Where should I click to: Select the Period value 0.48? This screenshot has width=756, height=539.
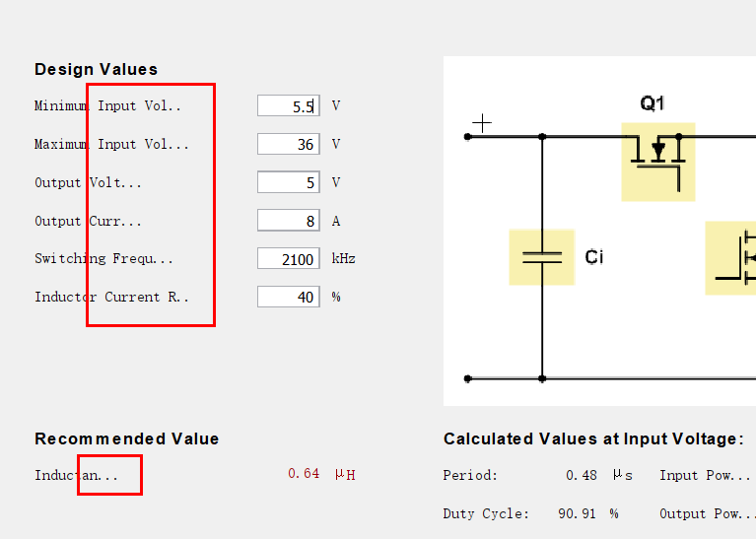(582, 475)
